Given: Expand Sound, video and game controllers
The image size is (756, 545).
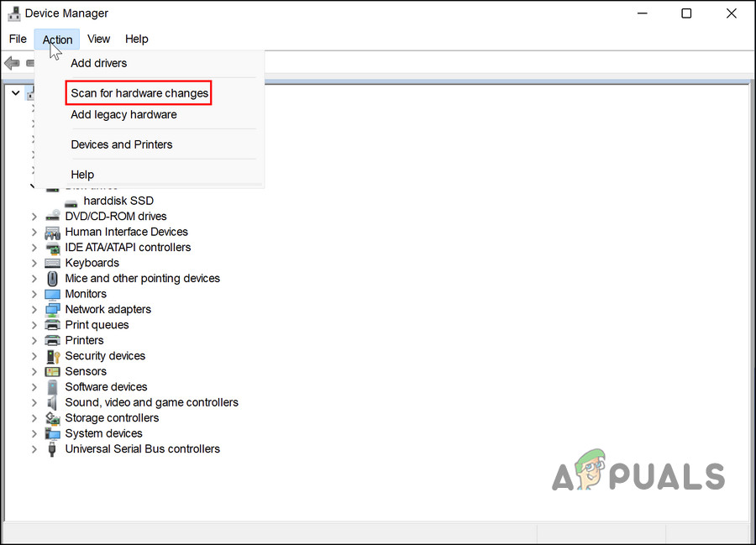Looking at the screenshot, I should 34,402.
